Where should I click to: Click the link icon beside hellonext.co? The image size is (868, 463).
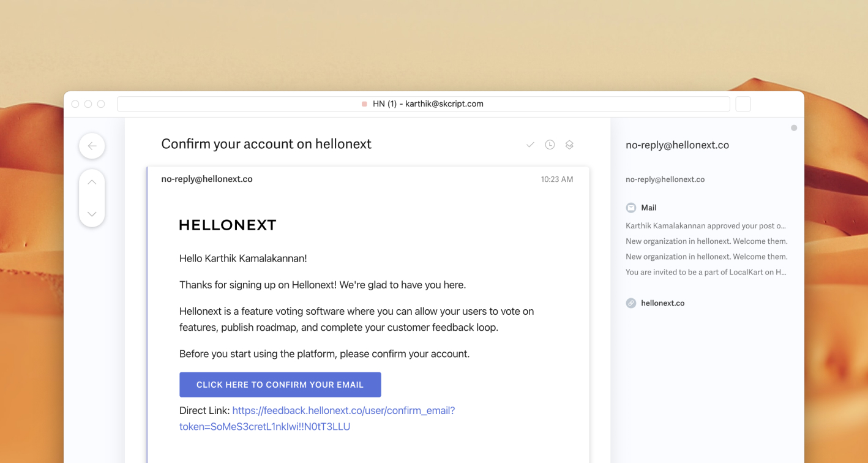click(631, 303)
